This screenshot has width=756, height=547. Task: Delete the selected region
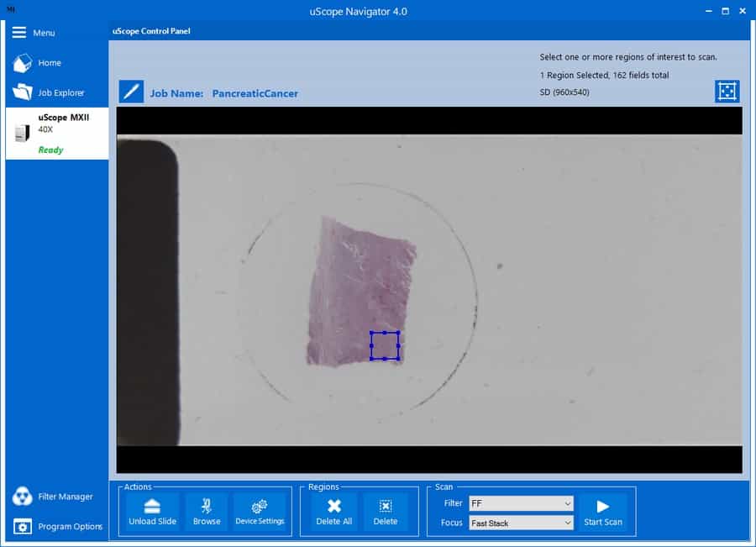pos(385,511)
